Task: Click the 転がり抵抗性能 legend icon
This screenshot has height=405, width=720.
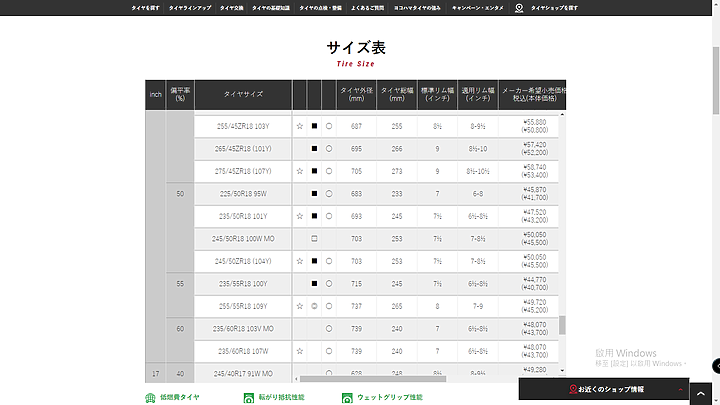Action: 248,398
